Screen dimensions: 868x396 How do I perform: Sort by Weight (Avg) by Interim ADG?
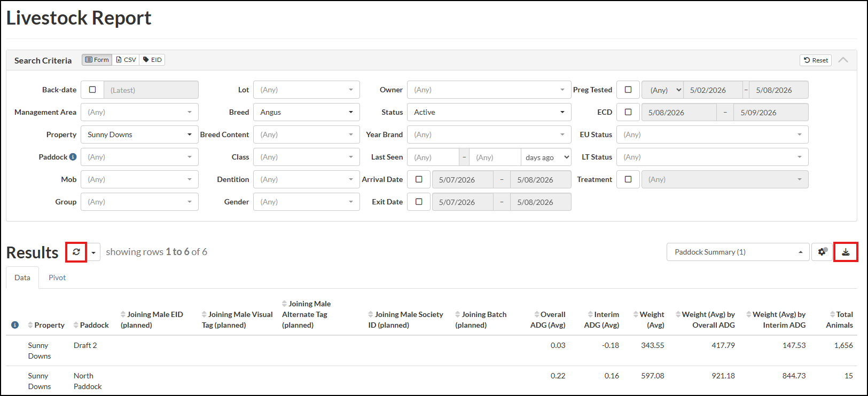(x=776, y=320)
